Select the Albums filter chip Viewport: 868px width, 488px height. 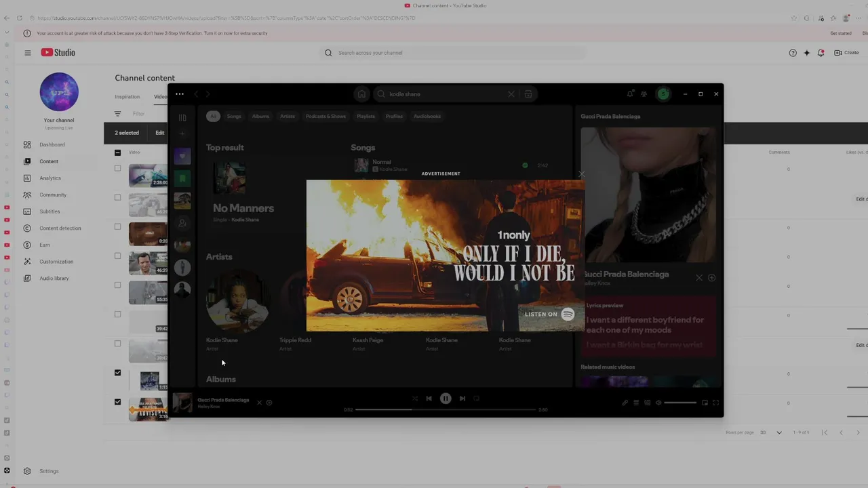260,117
